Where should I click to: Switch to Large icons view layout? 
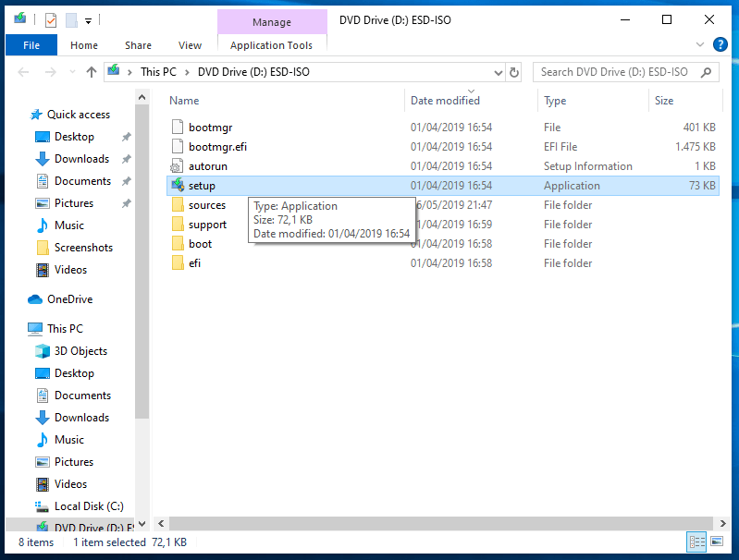[x=717, y=542]
